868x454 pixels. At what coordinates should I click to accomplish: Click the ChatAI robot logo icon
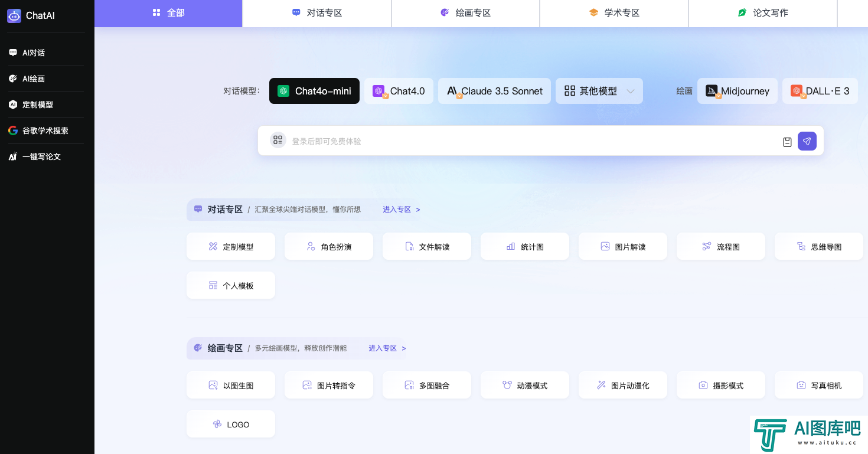tap(14, 16)
